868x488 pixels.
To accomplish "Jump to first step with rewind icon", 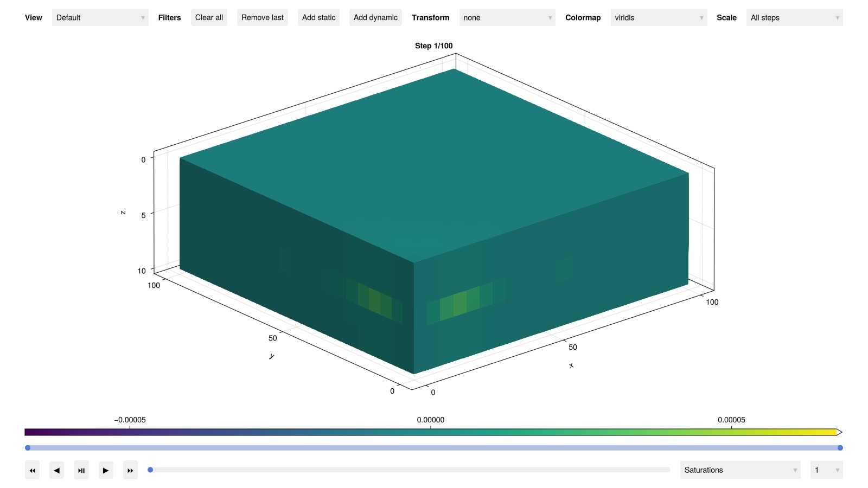I will [x=32, y=470].
